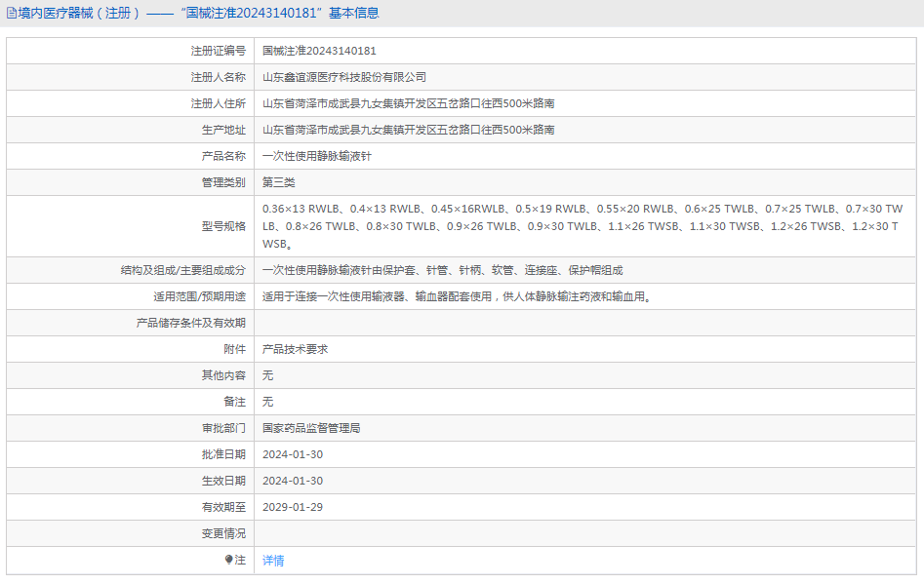Click the intended use text 适用于连接一次性使用输液器
This screenshot has width=924, height=584.
coord(457,296)
